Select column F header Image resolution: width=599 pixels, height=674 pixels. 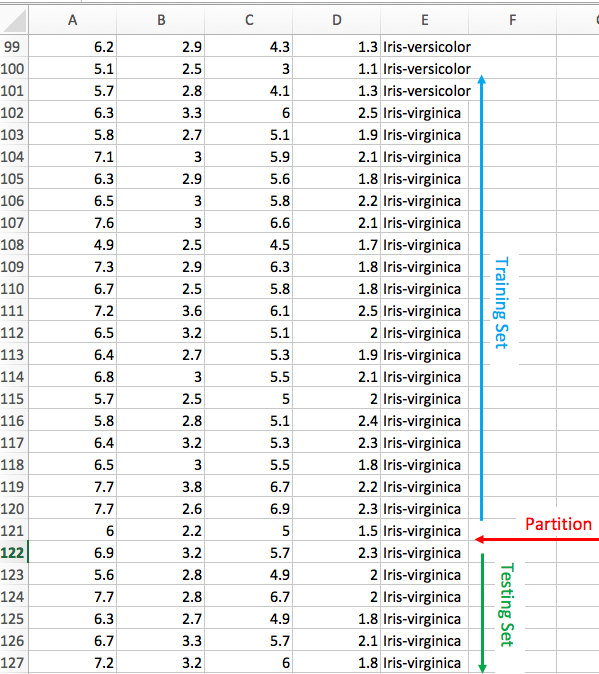pos(512,20)
